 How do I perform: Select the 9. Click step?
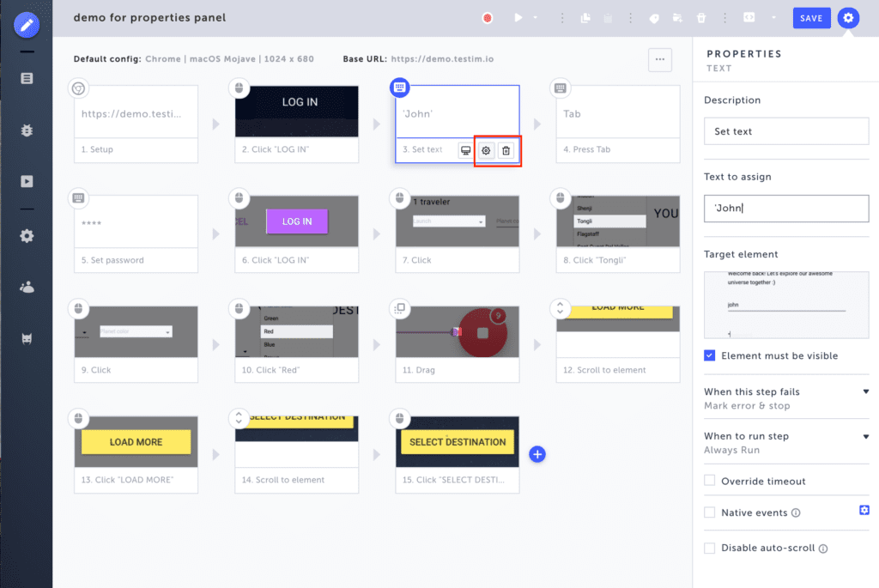[136, 344]
